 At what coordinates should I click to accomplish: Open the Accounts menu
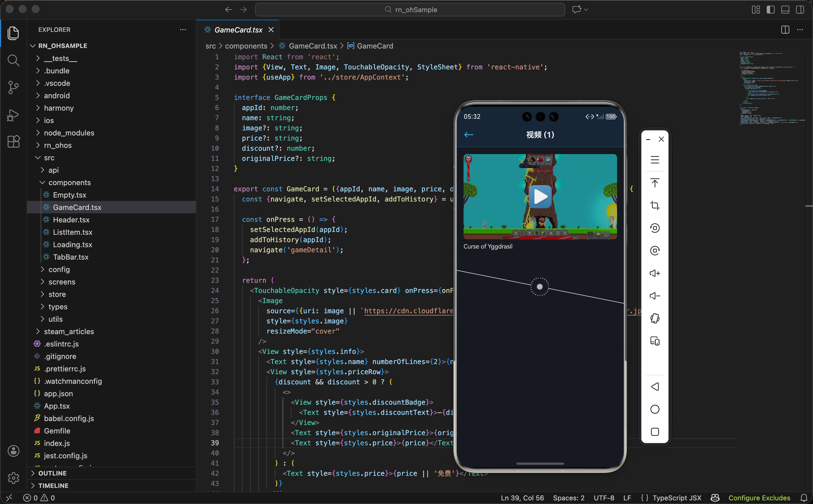tap(13, 451)
